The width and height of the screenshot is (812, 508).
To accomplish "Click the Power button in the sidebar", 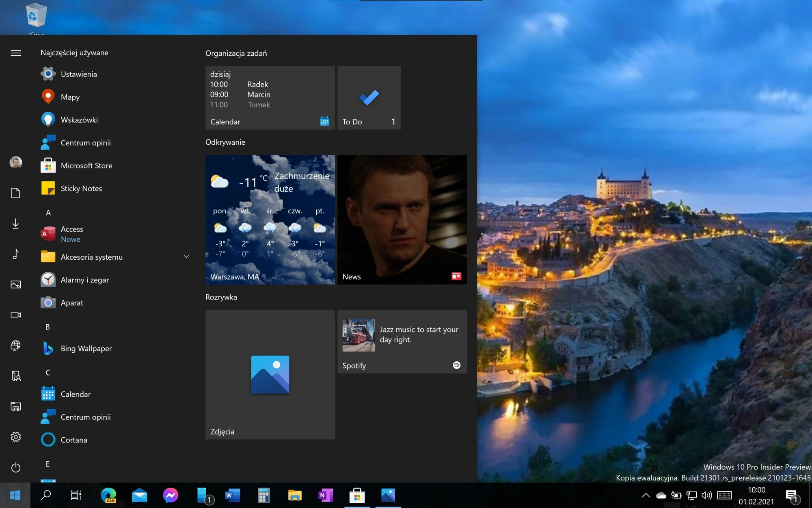I will point(15,467).
